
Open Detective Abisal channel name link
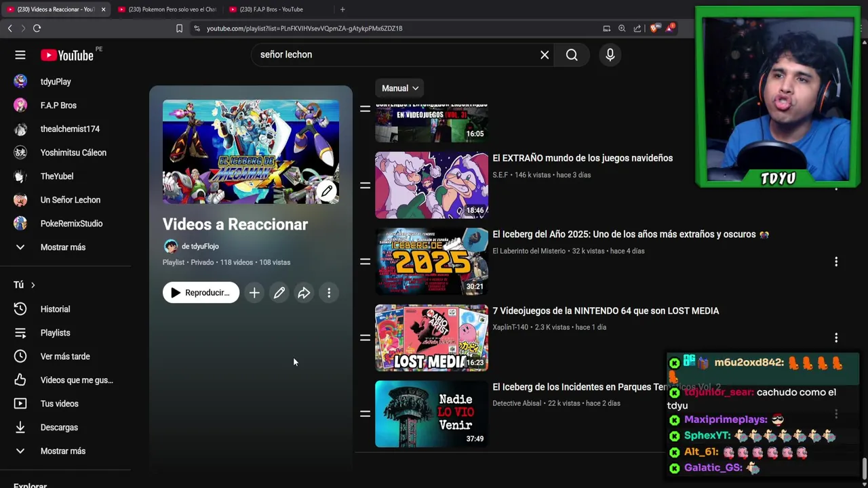coord(517,403)
